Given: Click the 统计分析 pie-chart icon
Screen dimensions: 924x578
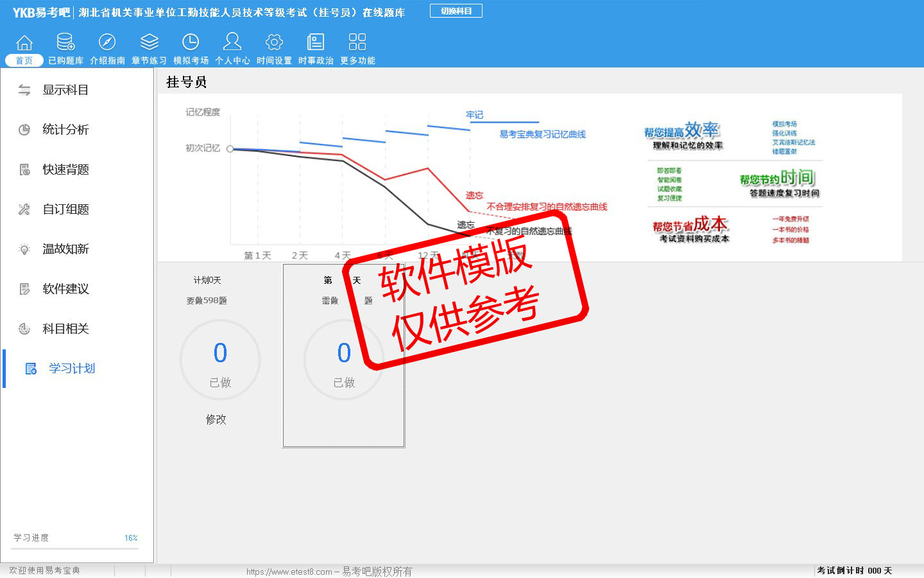Looking at the screenshot, I should (24, 130).
